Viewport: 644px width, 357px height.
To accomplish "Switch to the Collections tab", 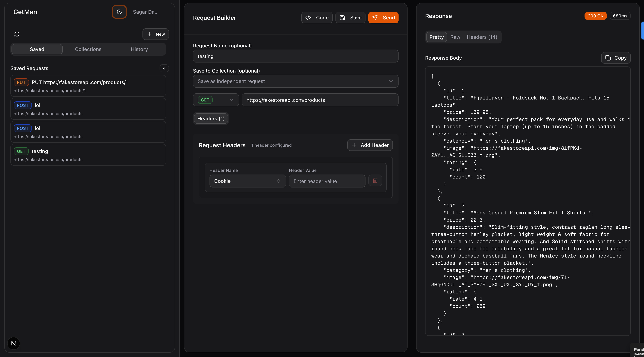I will pos(88,49).
